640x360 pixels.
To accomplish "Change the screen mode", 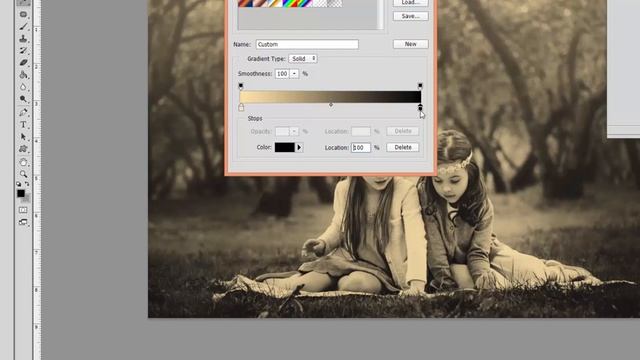I will point(23,222).
